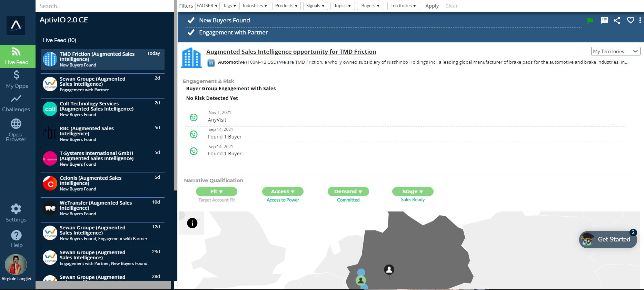Image resolution: width=644 pixels, height=290 pixels.
Task: Go to My Opps section
Action: (x=17, y=79)
